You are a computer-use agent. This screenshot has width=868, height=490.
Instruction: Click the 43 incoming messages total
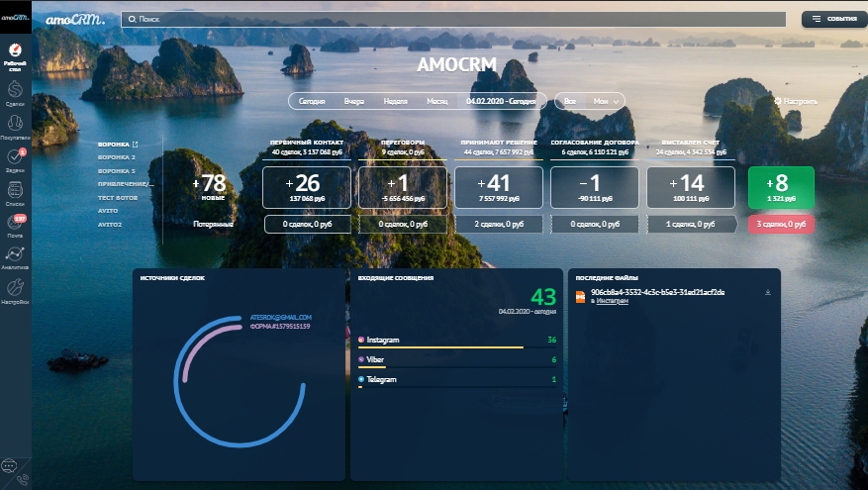pyautogui.click(x=543, y=297)
